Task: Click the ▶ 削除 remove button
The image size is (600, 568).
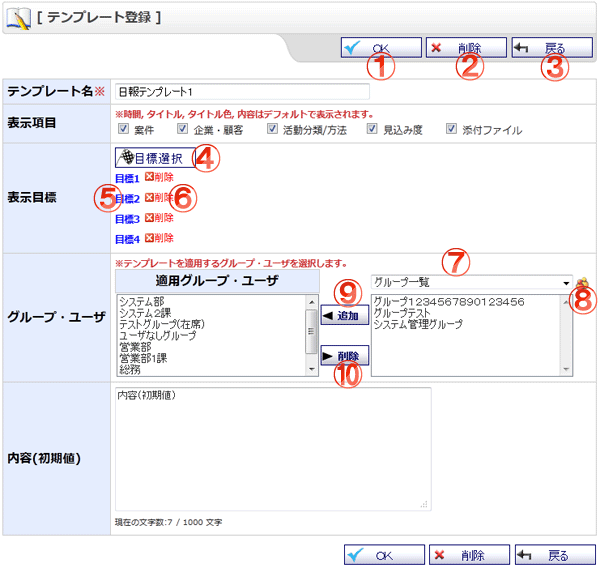Action: point(345,356)
